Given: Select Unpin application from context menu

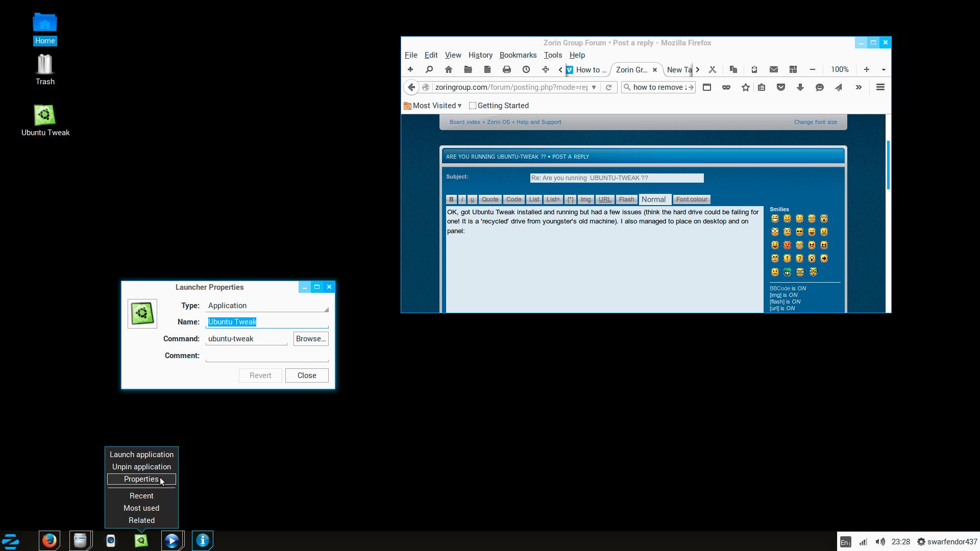Looking at the screenshot, I should (141, 467).
